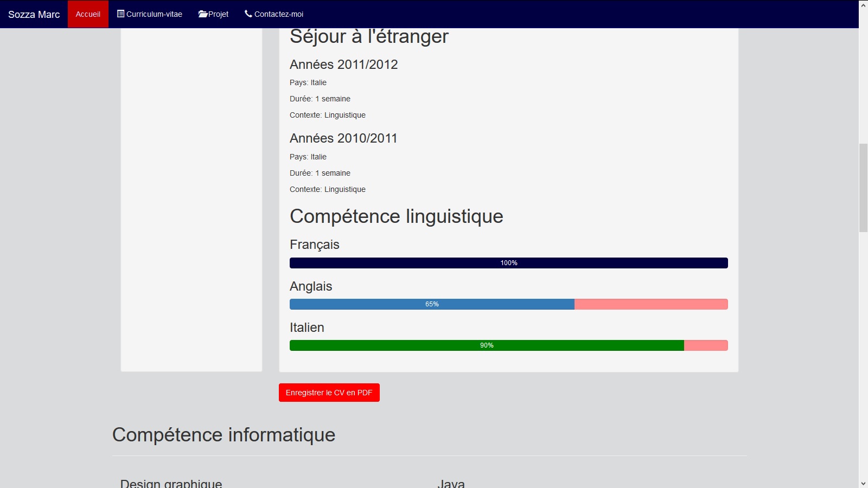This screenshot has width=868, height=488.
Task: Click the blue Anglais 65% bar
Action: tap(432, 304)
